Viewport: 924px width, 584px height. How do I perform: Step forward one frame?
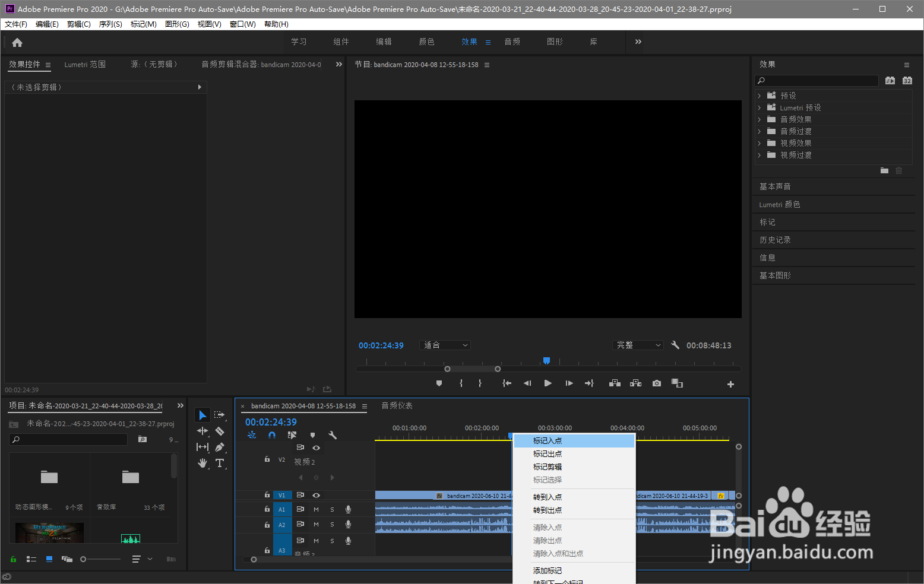569,383
